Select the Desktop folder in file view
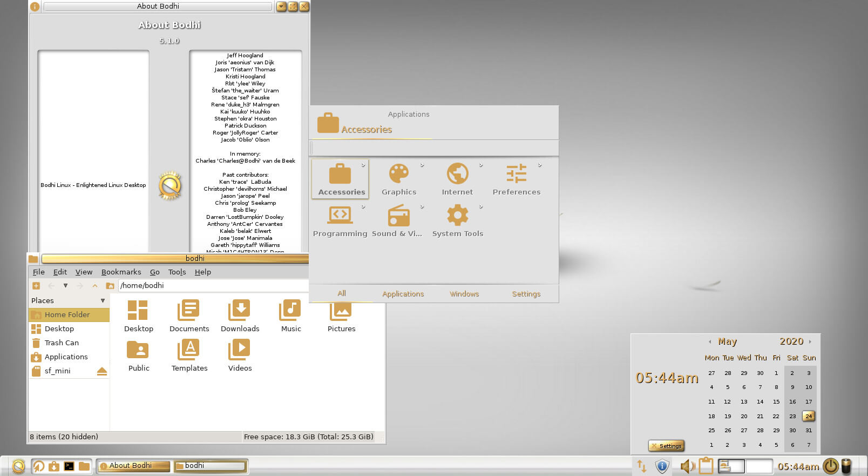 138,316
